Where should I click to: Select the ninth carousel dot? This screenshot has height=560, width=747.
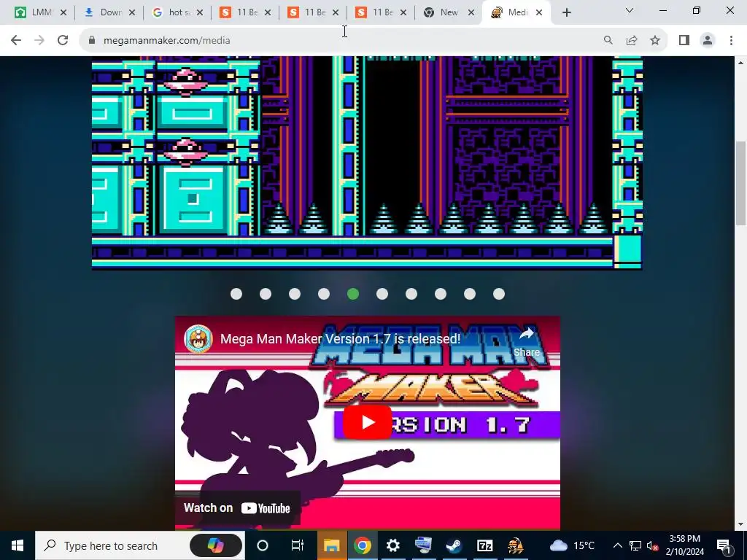(470, 295)
